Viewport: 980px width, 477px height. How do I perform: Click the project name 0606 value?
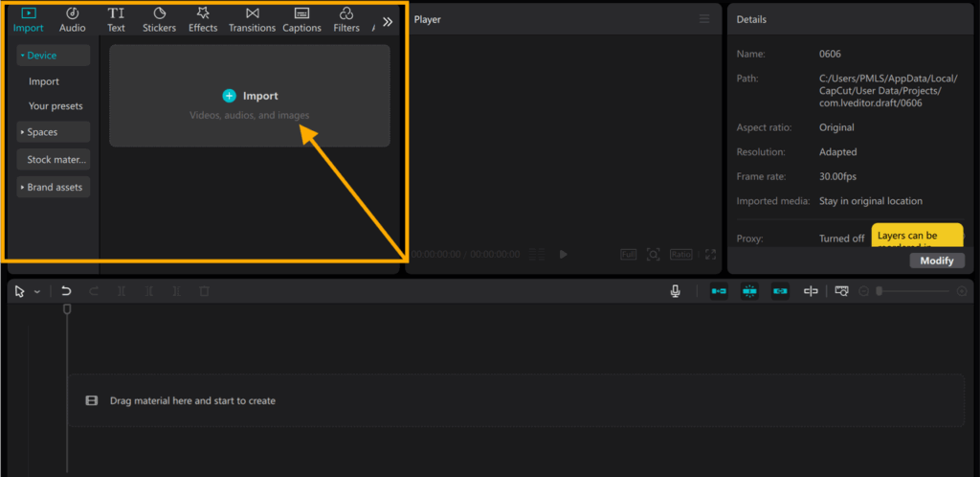[x=830, y=54]
